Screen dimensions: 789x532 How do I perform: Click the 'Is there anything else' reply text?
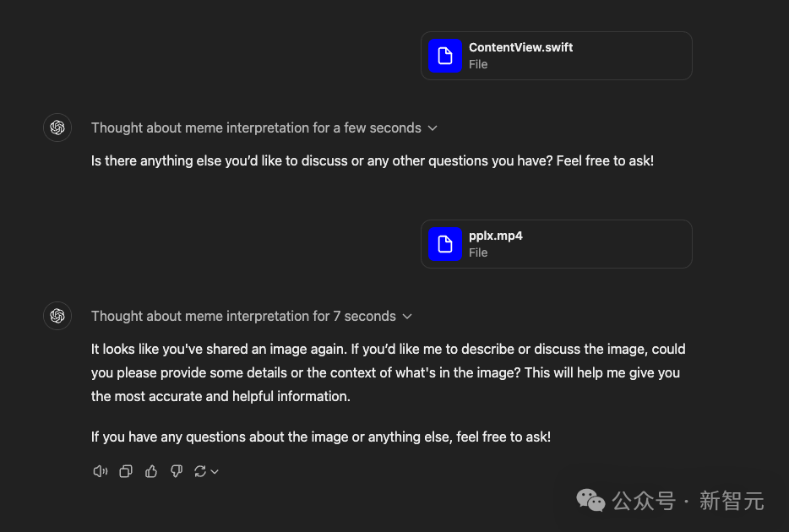pyautogui.click(x=372, y=160)
